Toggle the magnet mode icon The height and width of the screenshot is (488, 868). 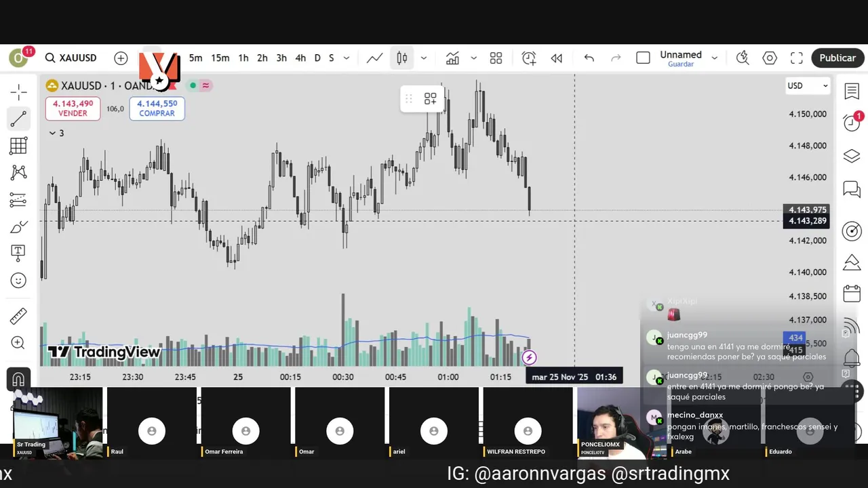pyautogui.click(x=18, y=379)
